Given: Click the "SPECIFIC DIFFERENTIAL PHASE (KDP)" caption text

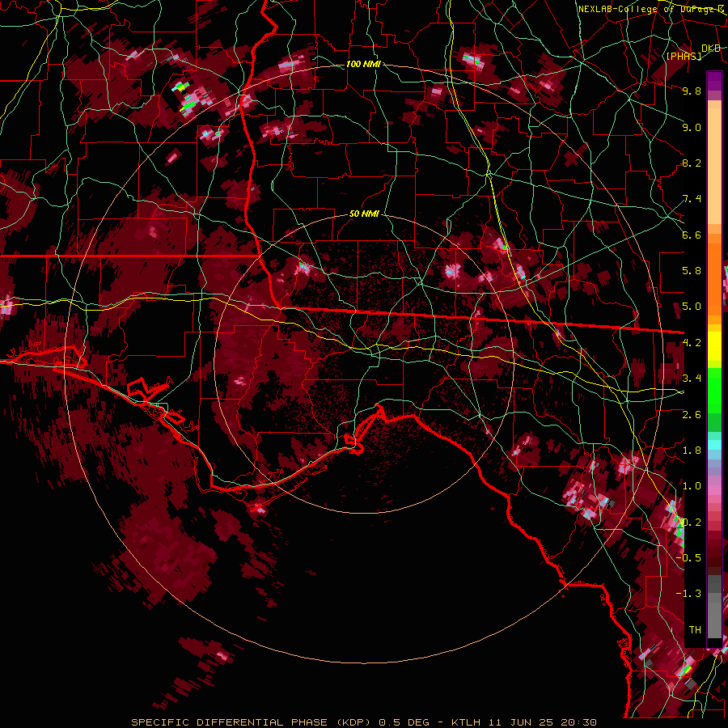Looking at the screenshot, I should tap(251, 722).
